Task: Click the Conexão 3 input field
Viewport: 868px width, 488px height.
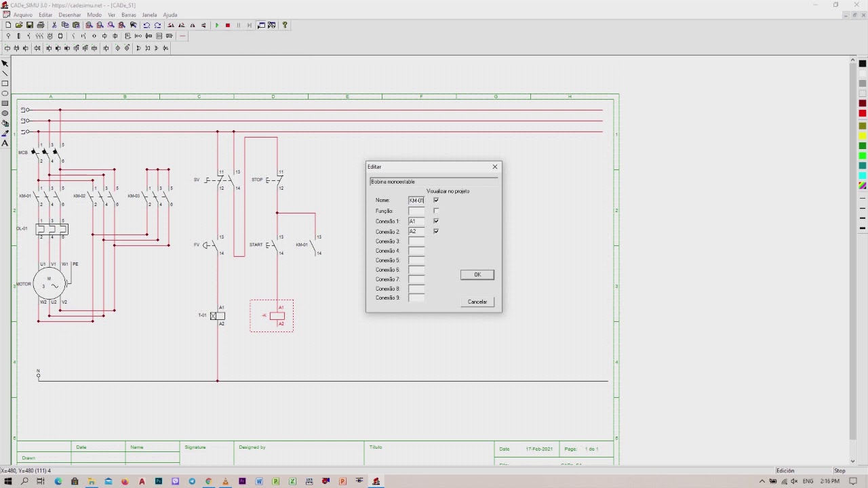Action: click(x=416, y=241)
